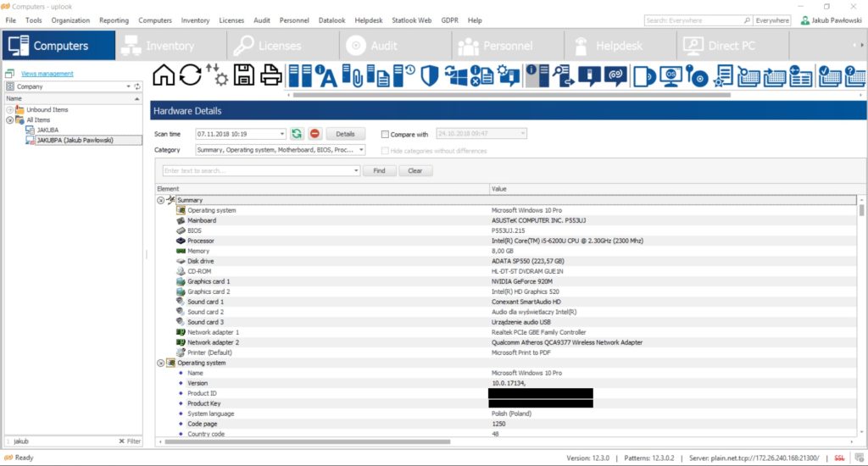The image size is (868, 466).
Task: Click the Home icon in the toolbar
Action: 164,75
